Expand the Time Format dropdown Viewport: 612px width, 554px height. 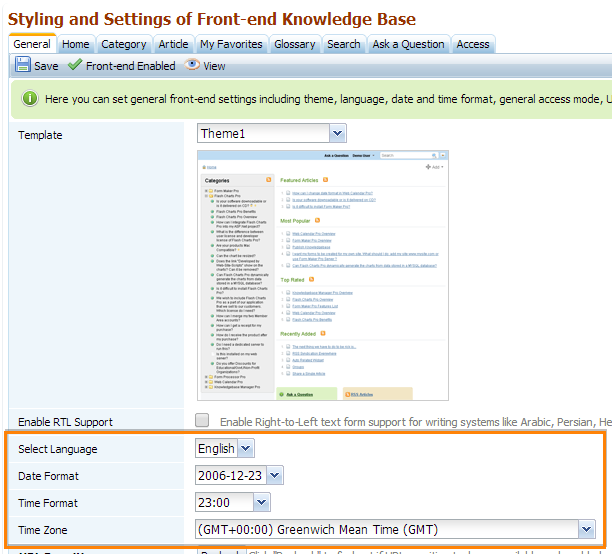(233, 502)
